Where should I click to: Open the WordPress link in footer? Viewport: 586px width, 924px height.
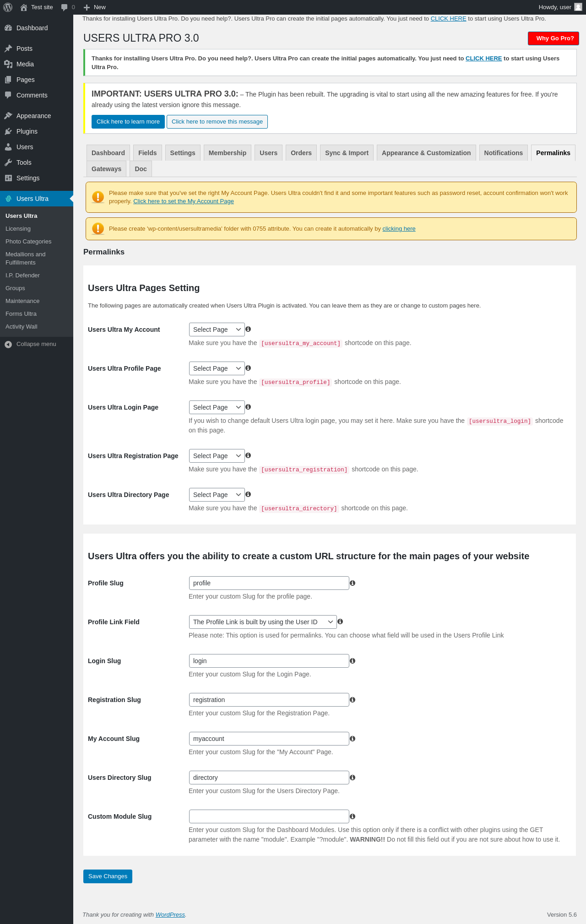170,915
